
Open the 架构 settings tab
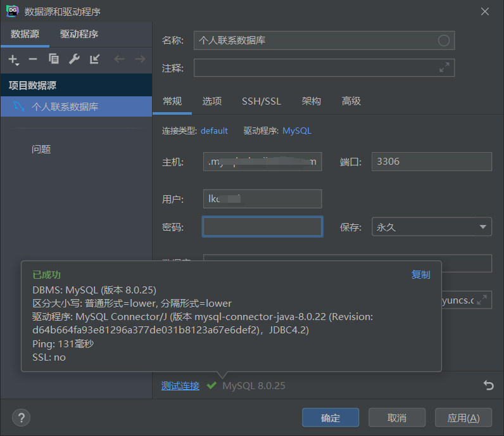311,101
